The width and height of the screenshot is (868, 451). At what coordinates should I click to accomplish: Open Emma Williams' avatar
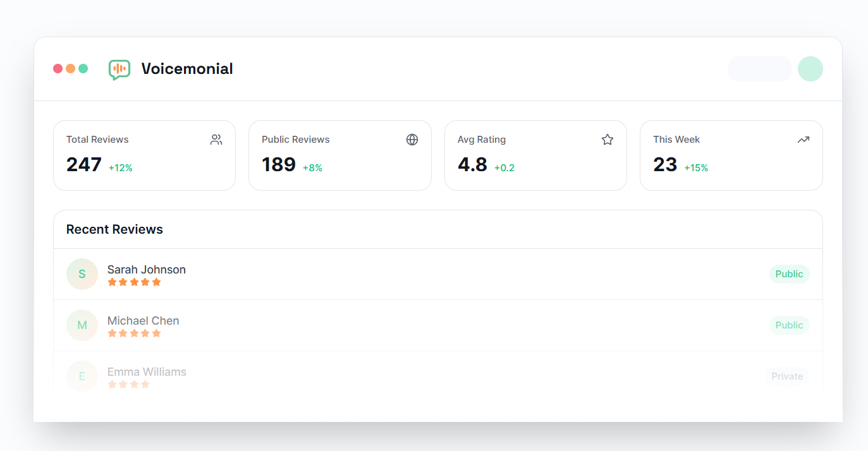pos(82,376)
